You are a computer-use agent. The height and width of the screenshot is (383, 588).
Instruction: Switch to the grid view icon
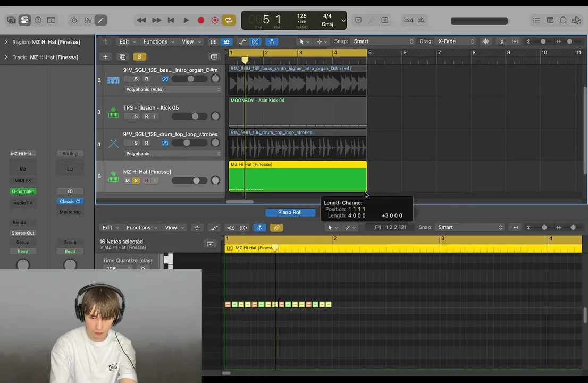tap(213, 41)
